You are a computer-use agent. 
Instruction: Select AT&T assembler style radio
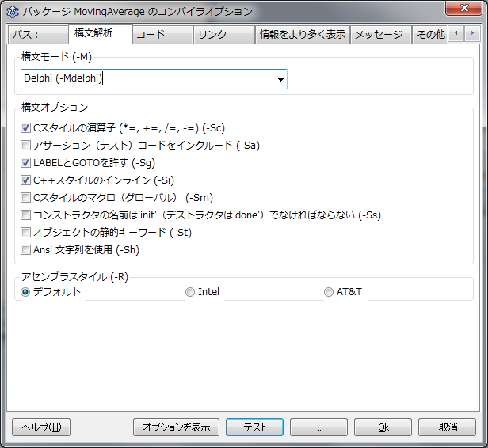point(329,292)
